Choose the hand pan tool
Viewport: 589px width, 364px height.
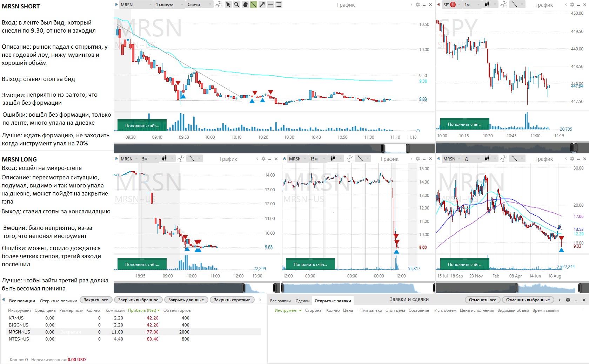(x=245, y=5)
